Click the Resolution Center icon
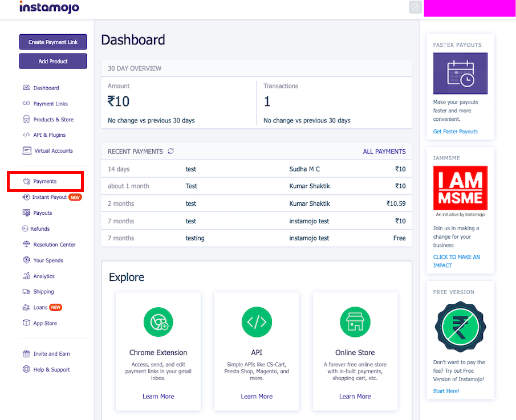 click(26, 244)
